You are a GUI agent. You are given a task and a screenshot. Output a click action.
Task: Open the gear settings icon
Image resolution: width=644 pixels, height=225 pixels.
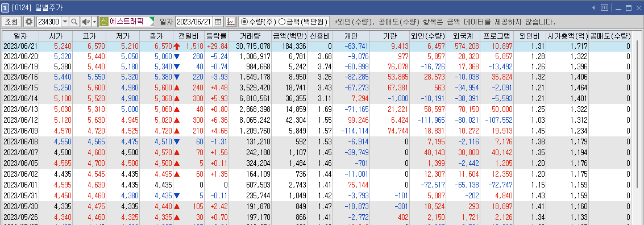pyautogui.click(x=29, y=22)
